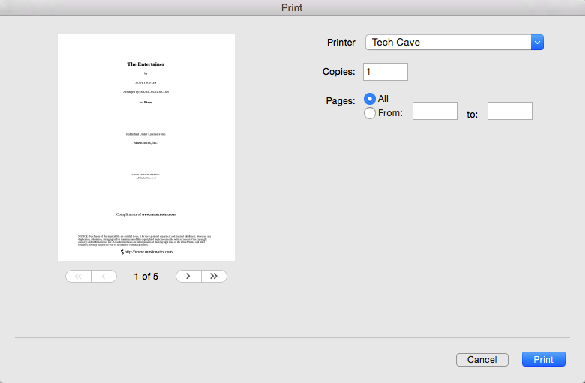
Task: Select the From page range radio button
Action: coord(369,113)
